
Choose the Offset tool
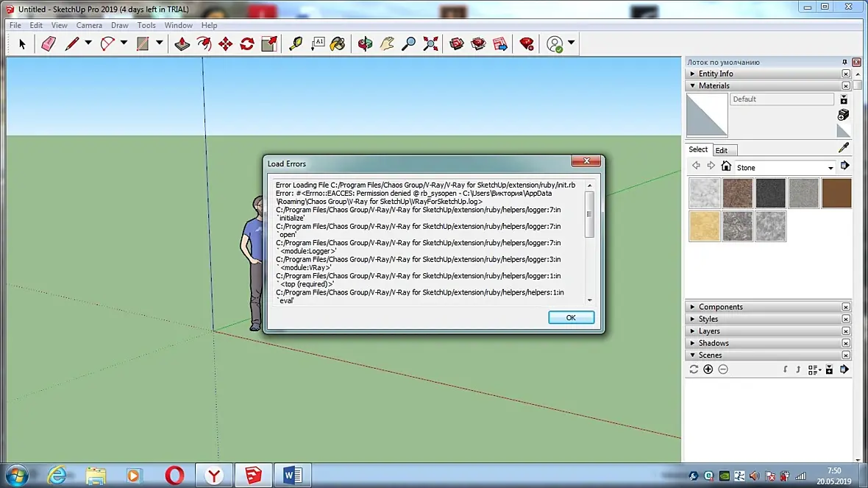(204, 43)
